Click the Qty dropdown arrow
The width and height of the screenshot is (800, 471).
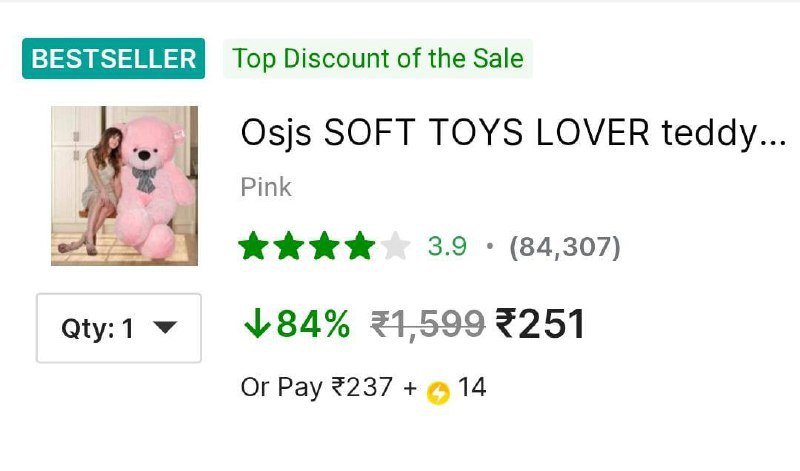click(166, 327)
